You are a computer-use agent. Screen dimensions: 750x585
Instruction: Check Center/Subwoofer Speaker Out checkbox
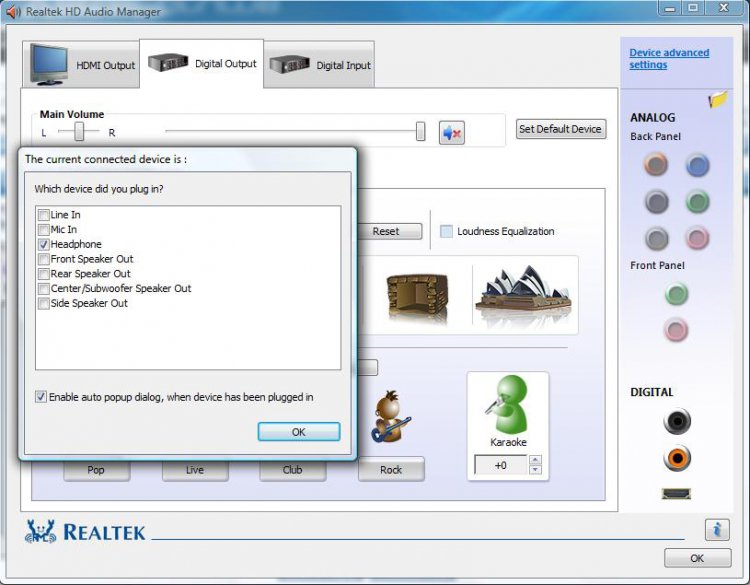tap(44, 289)
